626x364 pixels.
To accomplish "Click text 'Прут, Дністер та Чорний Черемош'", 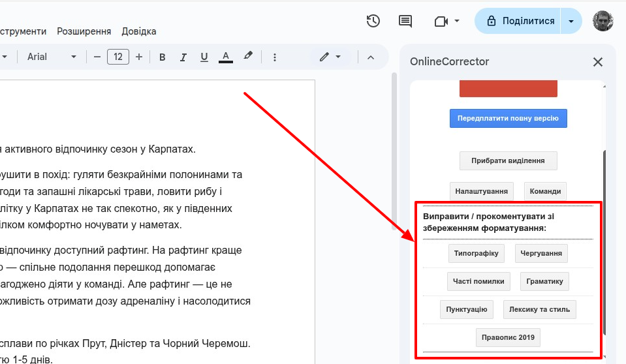I will pyautogui.click(x=166, y=343).
